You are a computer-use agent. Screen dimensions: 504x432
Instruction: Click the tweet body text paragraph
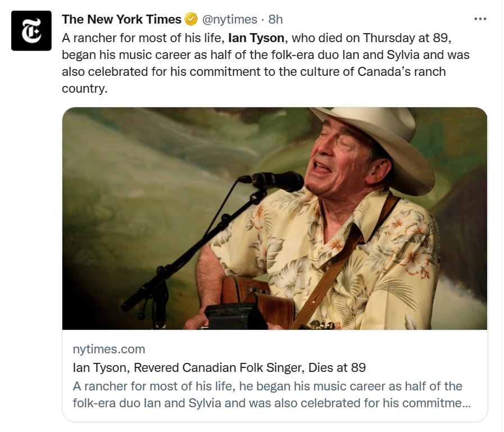[266, 63]
